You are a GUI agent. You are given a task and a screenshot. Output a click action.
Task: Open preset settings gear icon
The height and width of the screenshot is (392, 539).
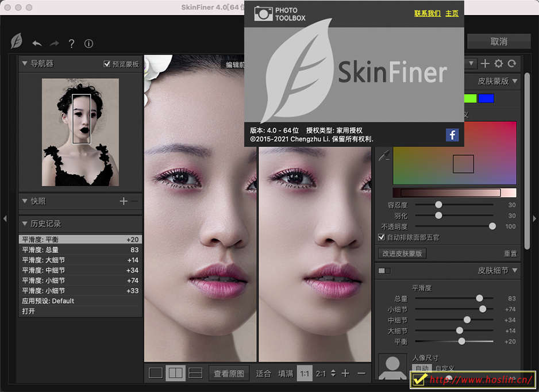(498, 63)
